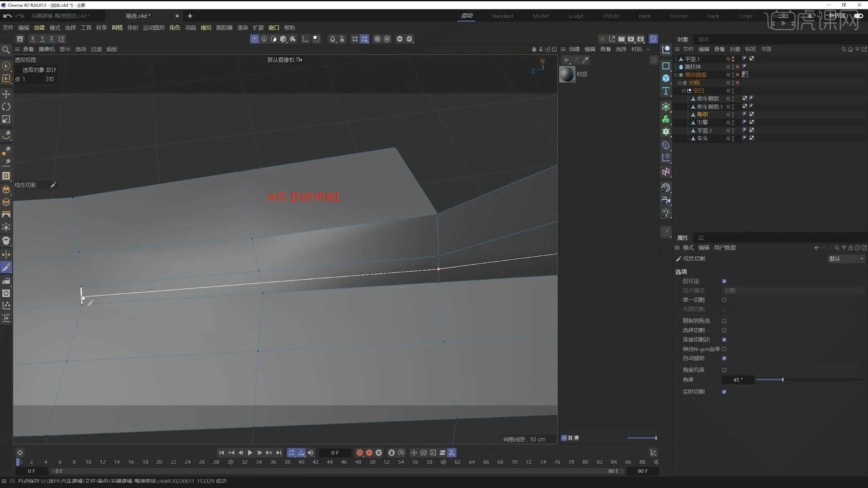The width and height of the screenshot is (868, 488).
Task: Open the 摄像机 viewport menu
Action: pos(47,49)
